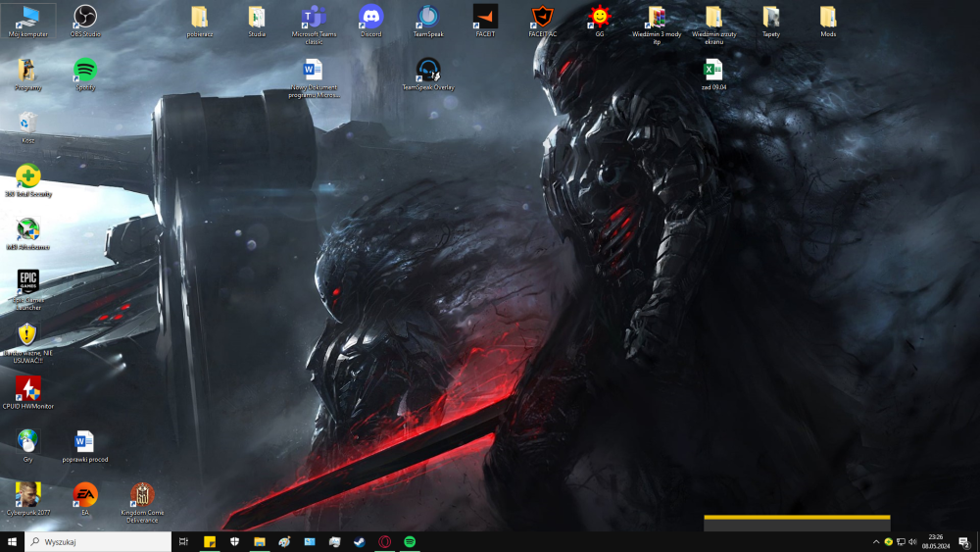
Task: Expand the hidden system tray icons arrow
Action: (x=875, y=541)
